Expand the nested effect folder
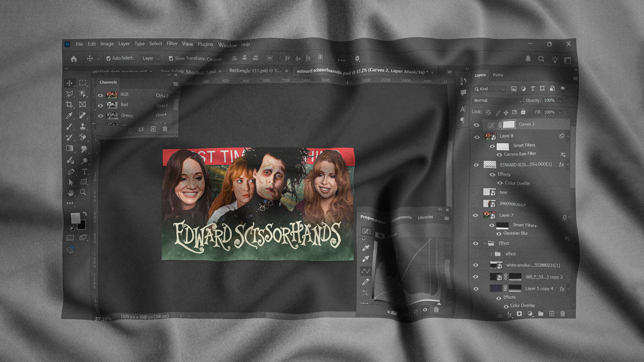The width and height of the screenshot is (644, 362). pyautogui.click(x=491, y=254)
